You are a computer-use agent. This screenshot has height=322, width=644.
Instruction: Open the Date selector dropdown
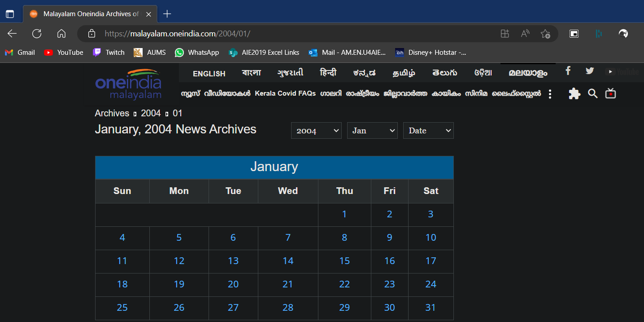click(428, 130)
